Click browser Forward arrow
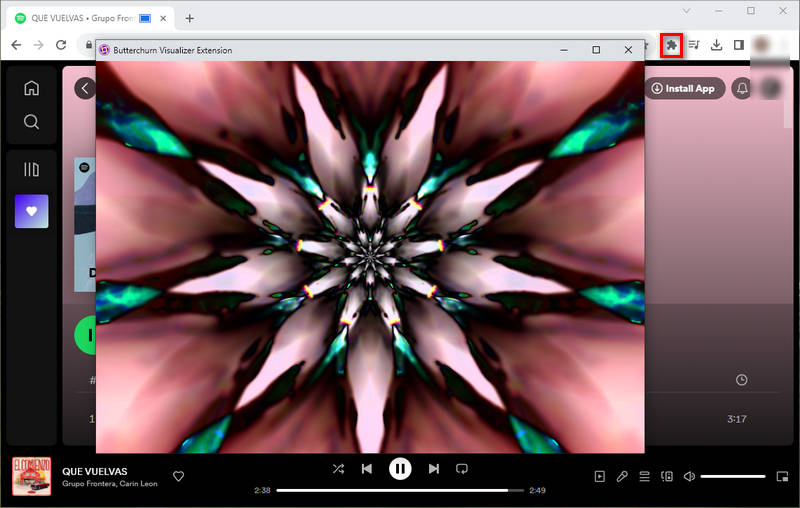This screenshot has height=508, width=800. [x=39, y=45]
